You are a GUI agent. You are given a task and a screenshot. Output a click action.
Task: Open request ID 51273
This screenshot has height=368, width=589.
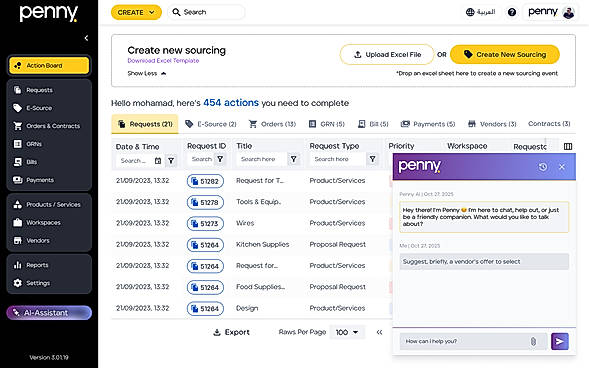pyautogui.click(x=205, y=224)
